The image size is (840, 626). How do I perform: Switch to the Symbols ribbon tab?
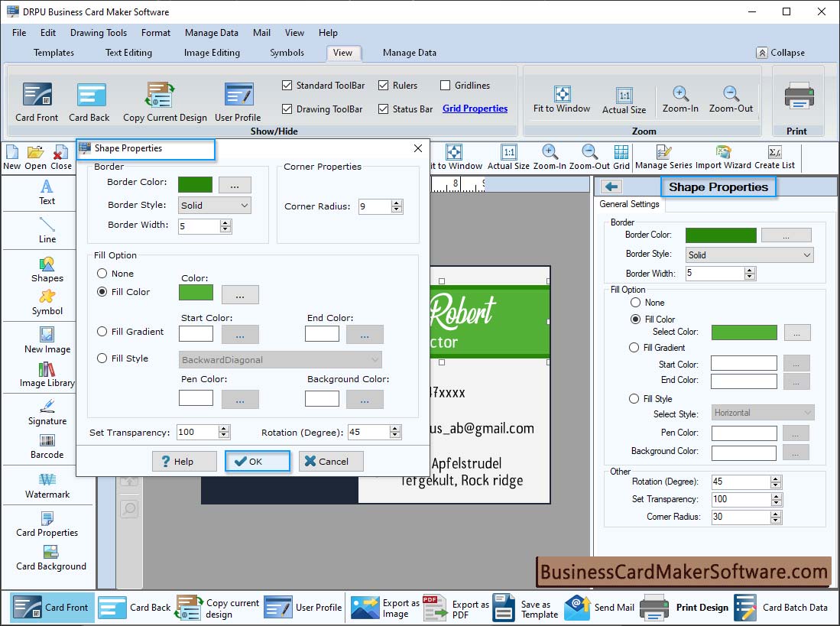287,53
